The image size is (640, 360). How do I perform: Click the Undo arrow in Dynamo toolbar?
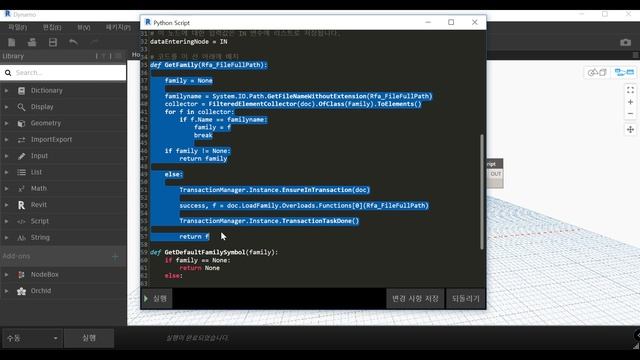click(73, 42)
